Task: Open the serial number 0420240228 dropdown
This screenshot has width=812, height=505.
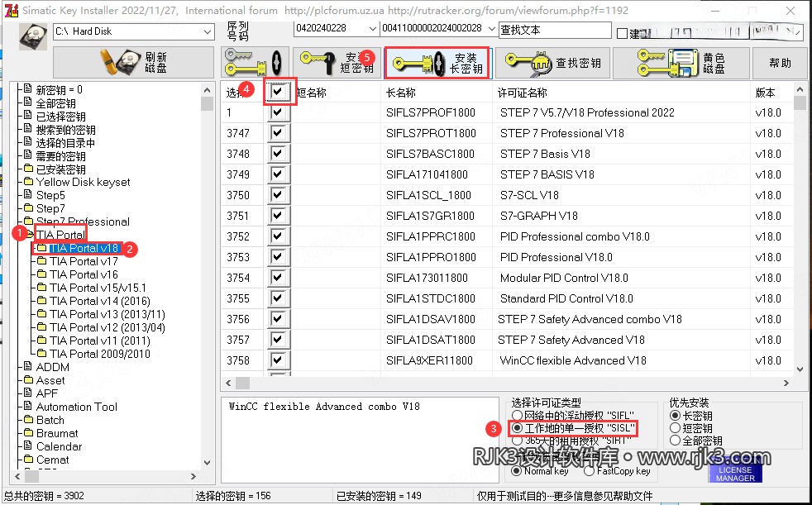Action: point(372,29)
